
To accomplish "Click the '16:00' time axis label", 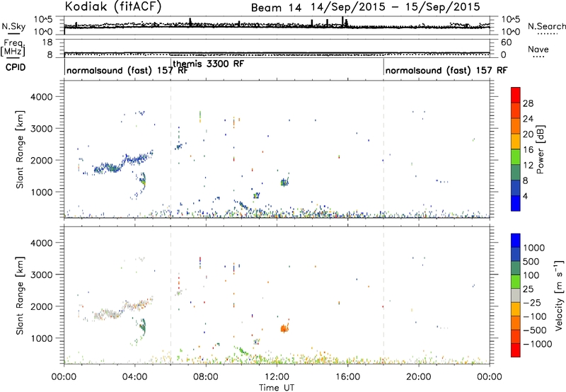I will click(x=347, y=377).
